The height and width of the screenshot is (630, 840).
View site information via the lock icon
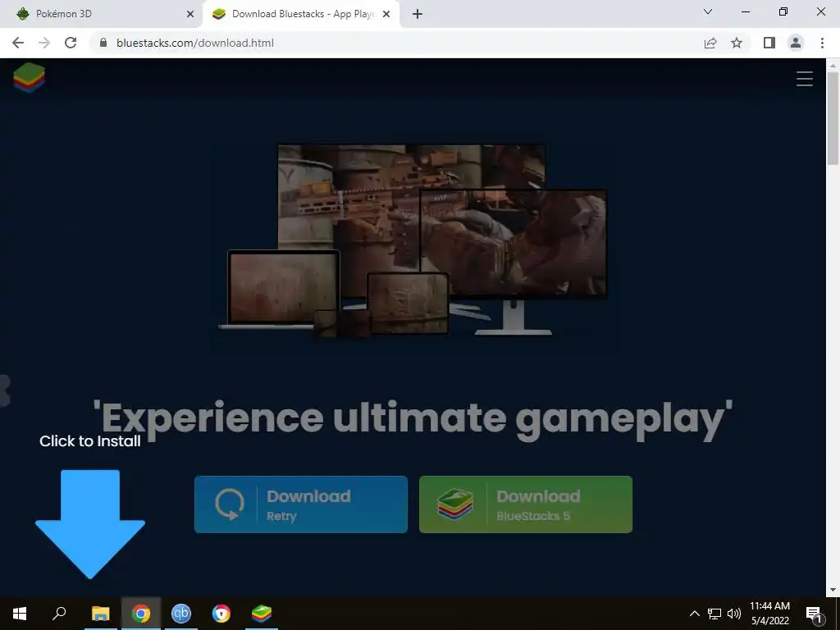point(103,43)
